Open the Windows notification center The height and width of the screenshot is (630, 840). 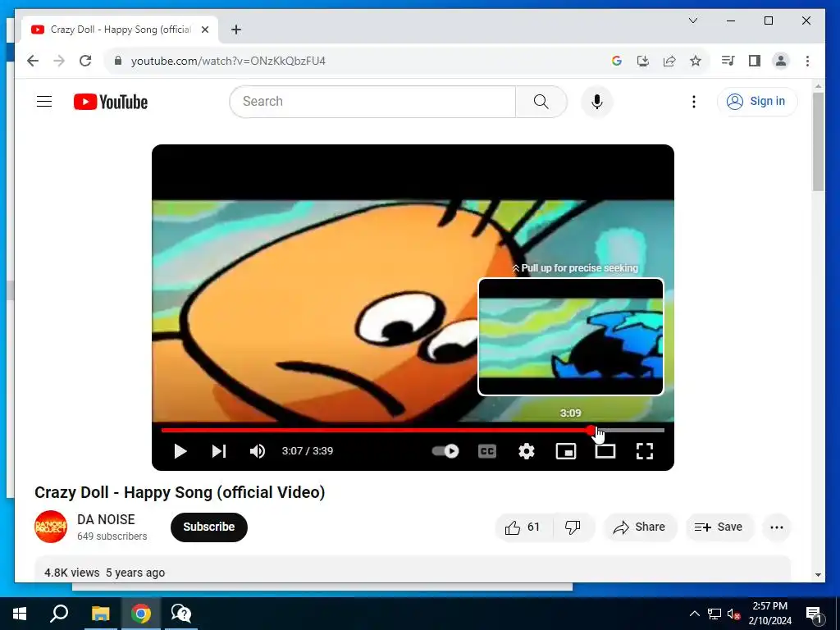(x=814, y=614)
